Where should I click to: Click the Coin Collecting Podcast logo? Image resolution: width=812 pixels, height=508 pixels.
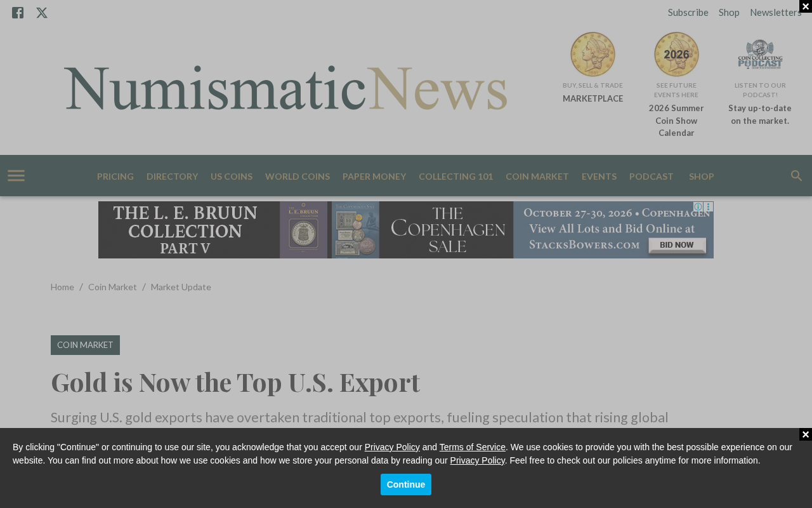pos(760,55)
